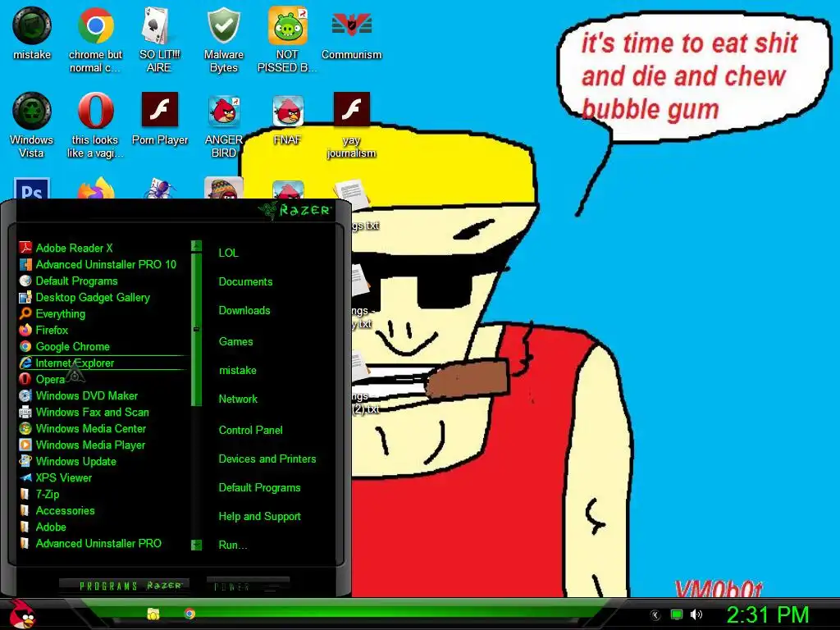Click the Advanced Uninstaller PRO 10 icon
Screen dimensions: 840x630
25,264
